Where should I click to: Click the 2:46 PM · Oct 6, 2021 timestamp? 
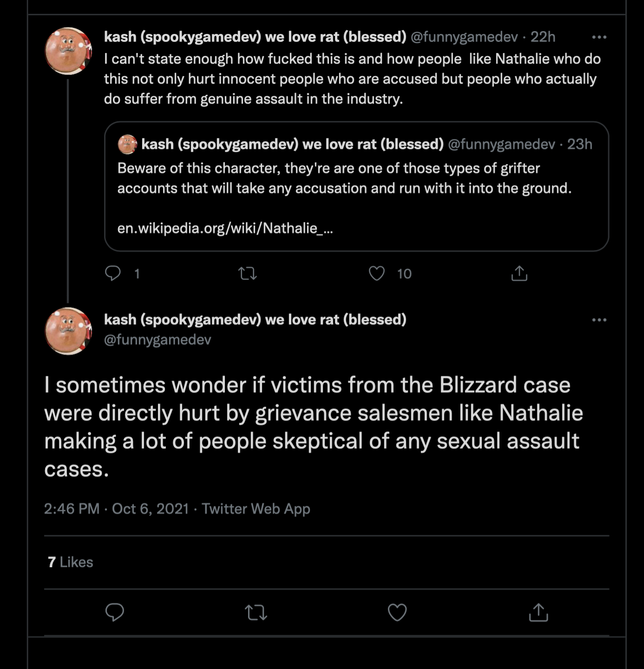point(116,509)
